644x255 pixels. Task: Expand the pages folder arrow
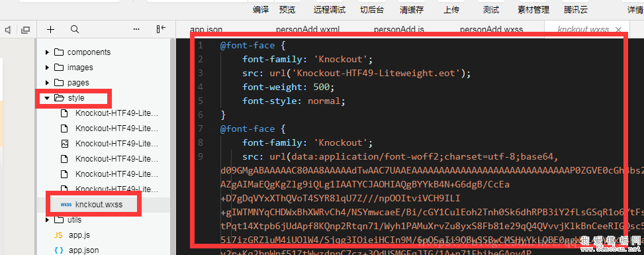pos(47,83)
